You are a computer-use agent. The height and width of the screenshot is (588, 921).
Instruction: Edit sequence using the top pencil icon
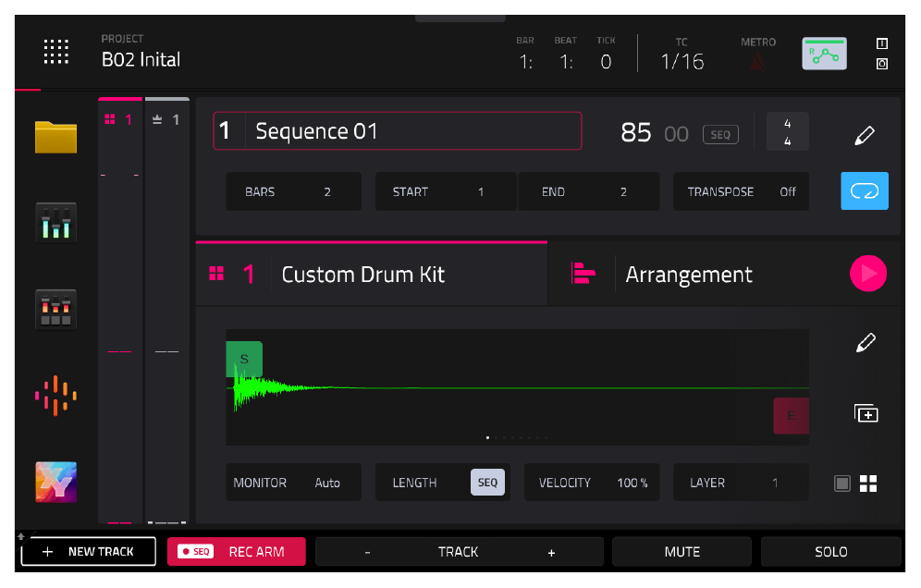[865, 134]
